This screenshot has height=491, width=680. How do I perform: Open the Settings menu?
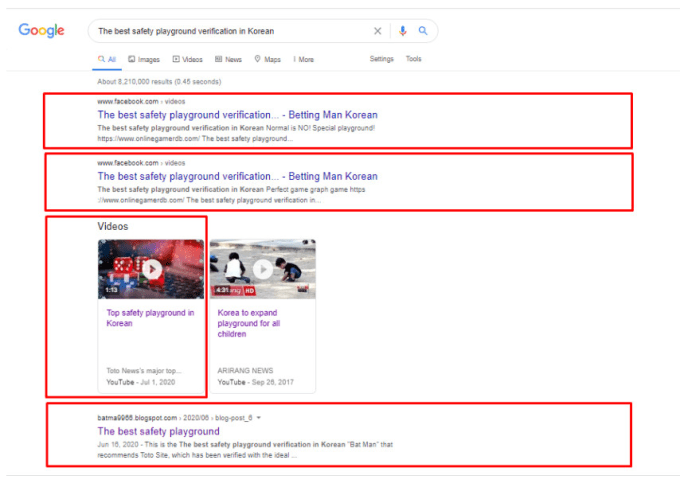point(381,59)
